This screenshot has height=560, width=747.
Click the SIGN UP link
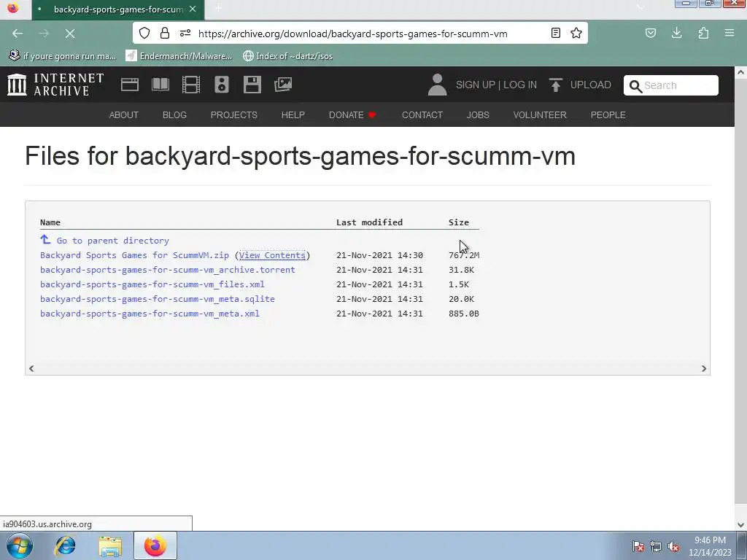(x=476, y=85)
